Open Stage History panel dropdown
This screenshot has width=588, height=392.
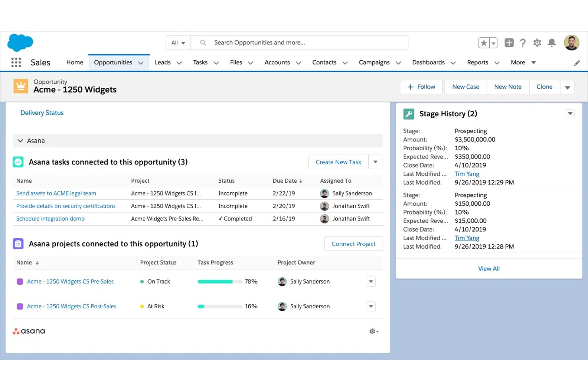click(x=570, y=114)
